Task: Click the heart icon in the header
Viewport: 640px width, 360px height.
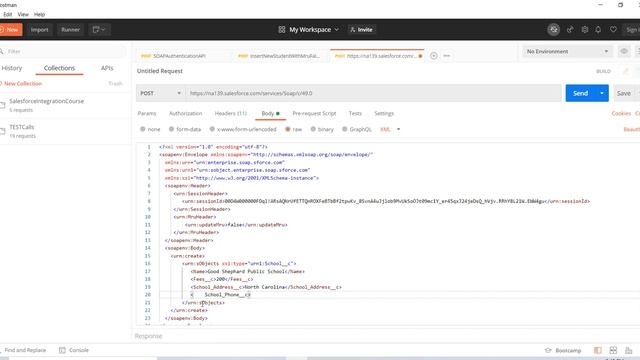Action: (x=613, y=29)
